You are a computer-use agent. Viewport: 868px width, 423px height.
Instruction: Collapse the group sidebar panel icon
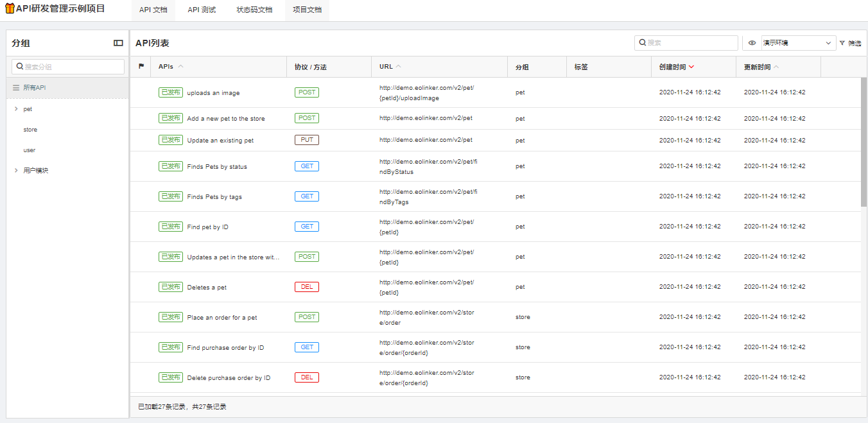(118, 43)
